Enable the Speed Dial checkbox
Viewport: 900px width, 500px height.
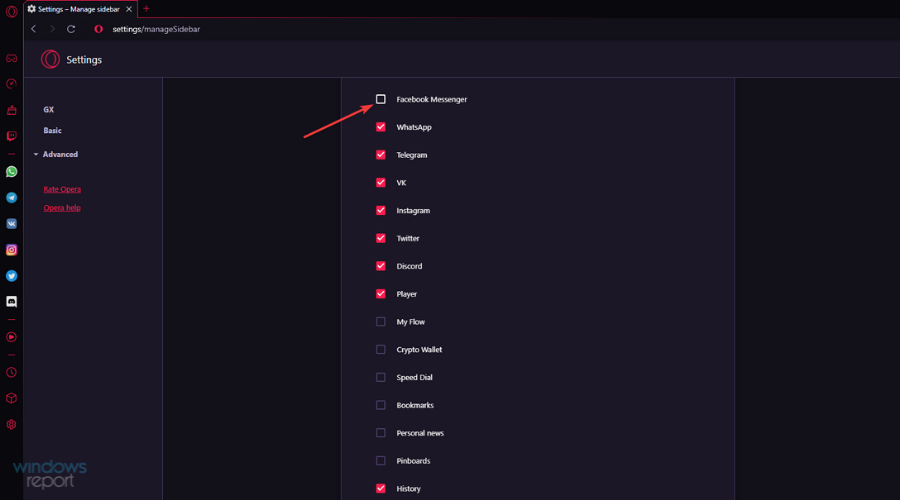381,377
